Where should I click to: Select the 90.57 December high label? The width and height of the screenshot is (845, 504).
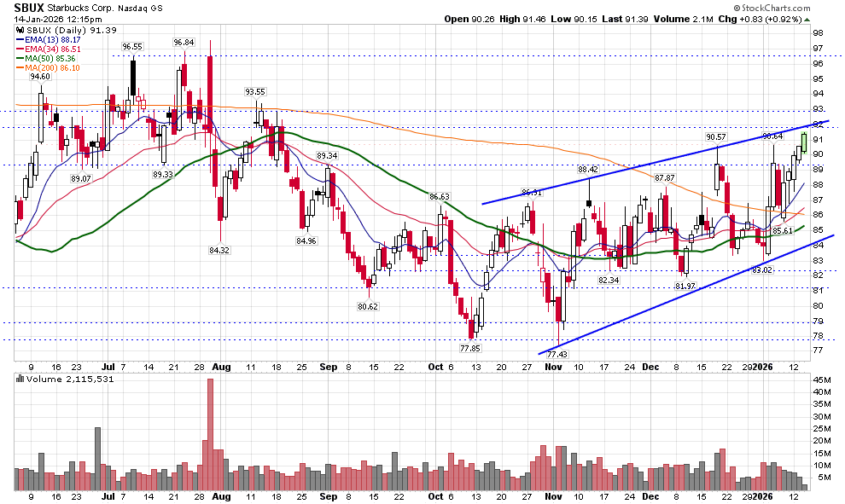point(715,137)
